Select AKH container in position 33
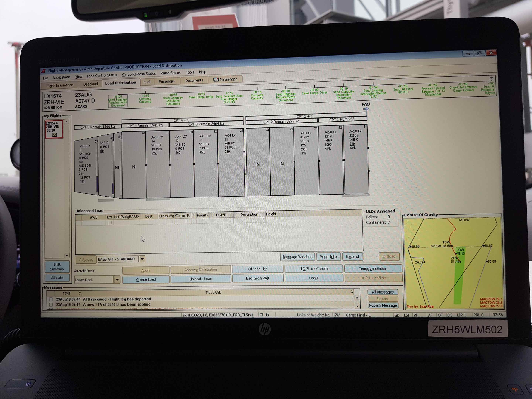Viewport: 532px width, 399px height. click(182, 164)
